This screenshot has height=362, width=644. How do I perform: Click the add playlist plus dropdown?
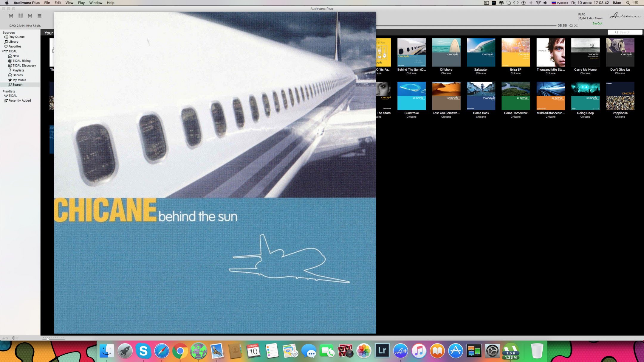pyautogui.click(x=5, y=338)
